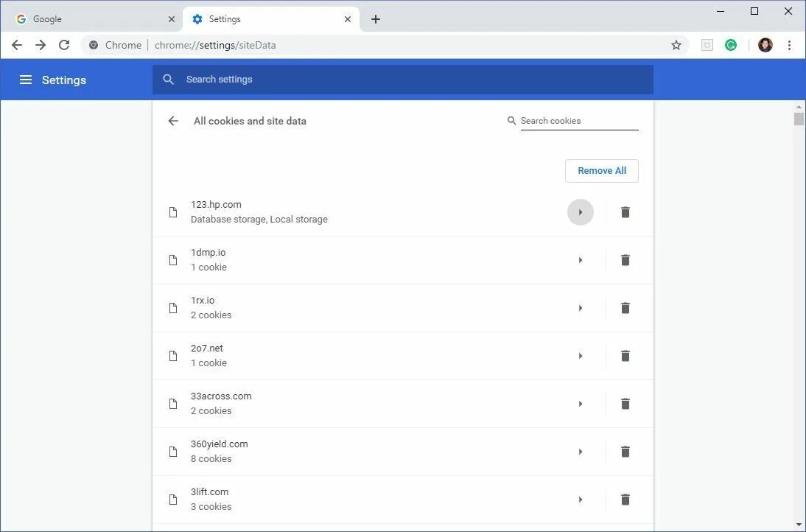Focus the Search settings field

(x=402, y=79)
